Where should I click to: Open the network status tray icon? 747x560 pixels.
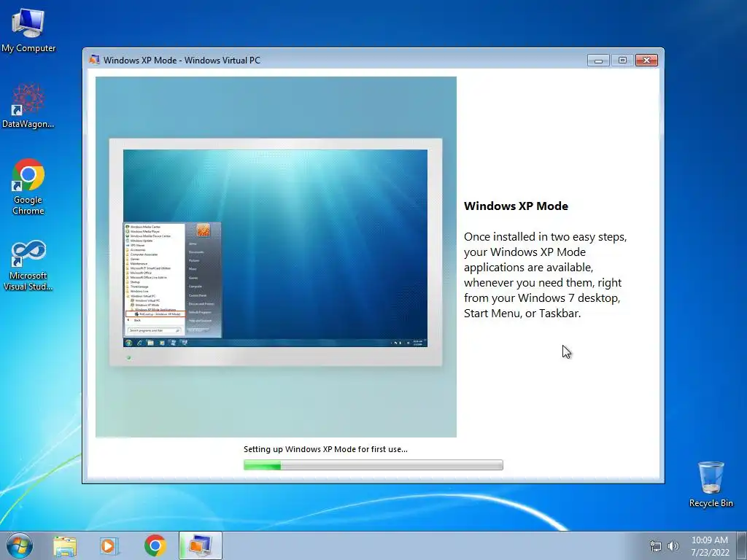tap(656, 546)
